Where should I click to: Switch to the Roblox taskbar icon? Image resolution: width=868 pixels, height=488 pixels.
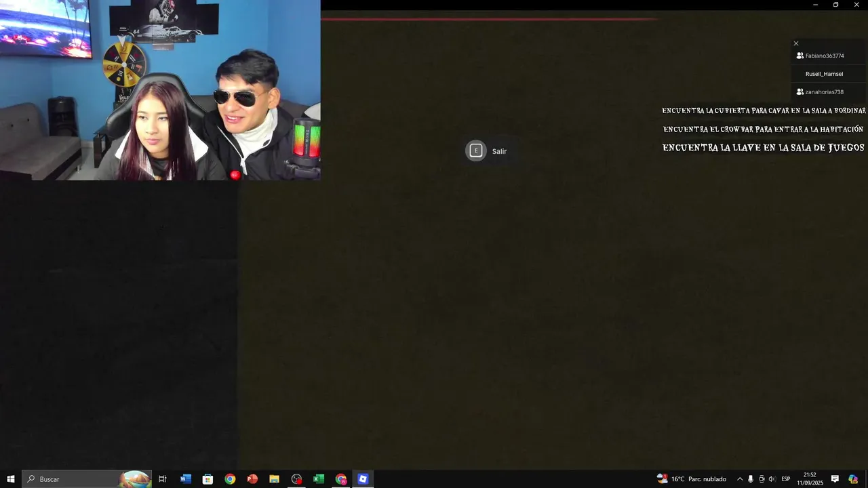pos(363,479)
